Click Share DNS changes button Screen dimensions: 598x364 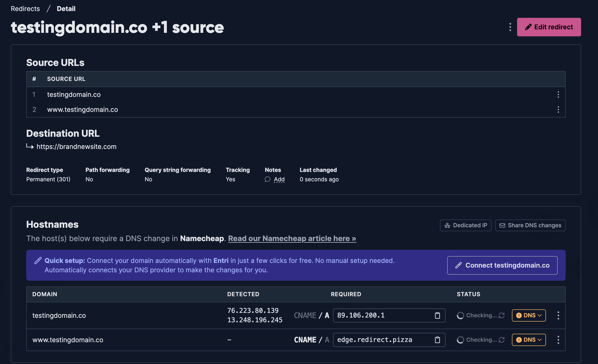530,225
